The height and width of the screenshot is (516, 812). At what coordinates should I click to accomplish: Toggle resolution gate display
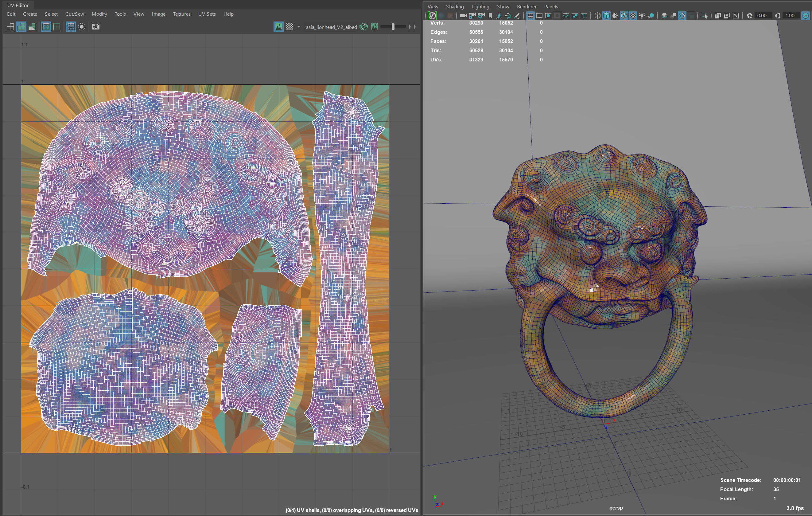click(548, 16)
